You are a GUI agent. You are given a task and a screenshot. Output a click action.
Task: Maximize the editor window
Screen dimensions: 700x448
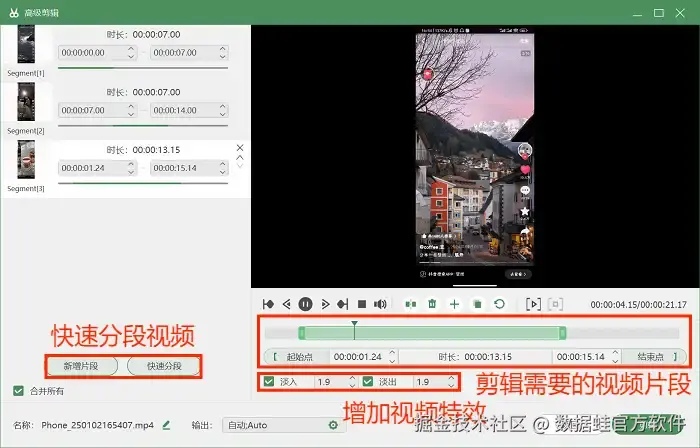pos(659,13)
